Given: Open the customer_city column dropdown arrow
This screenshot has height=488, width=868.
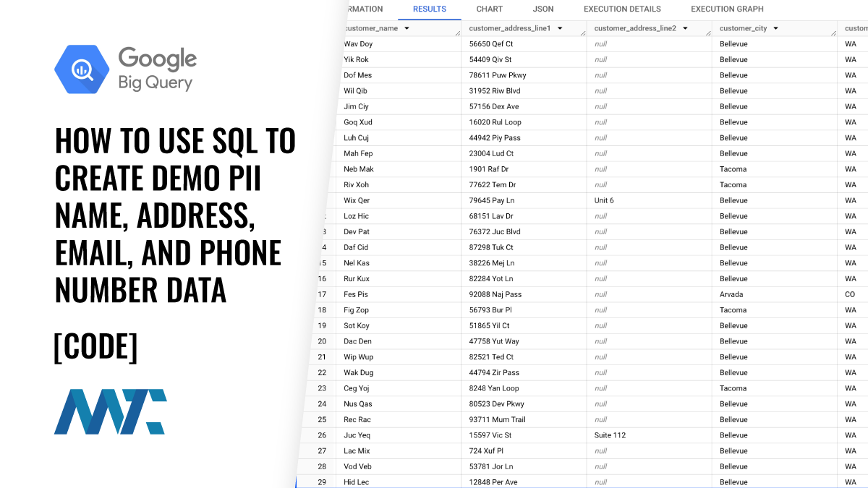Looking at the screenshot, I should coord(775,28).
